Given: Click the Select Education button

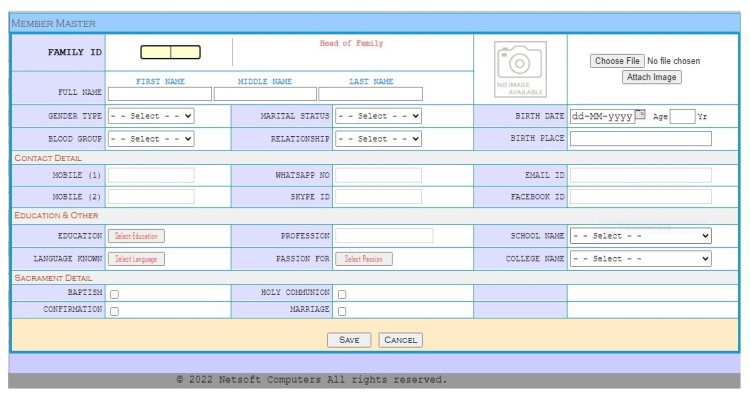Looking at the screenshot, I should [136, 236].
